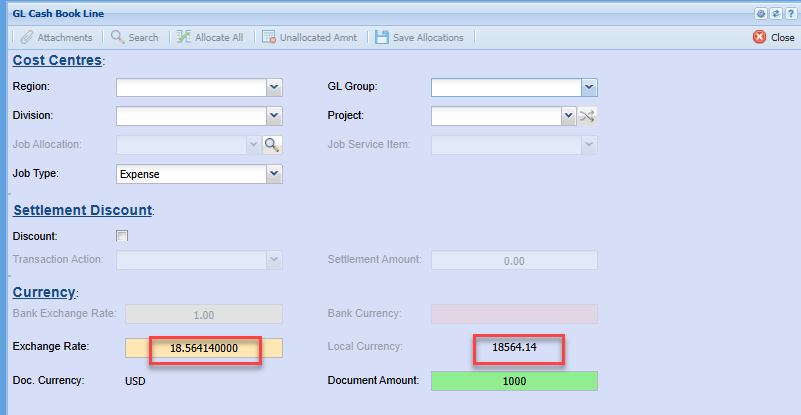Viewport: 801px width, 415px height.
Task: Open the Job Service Item dropdown
Action: (590, 145)
